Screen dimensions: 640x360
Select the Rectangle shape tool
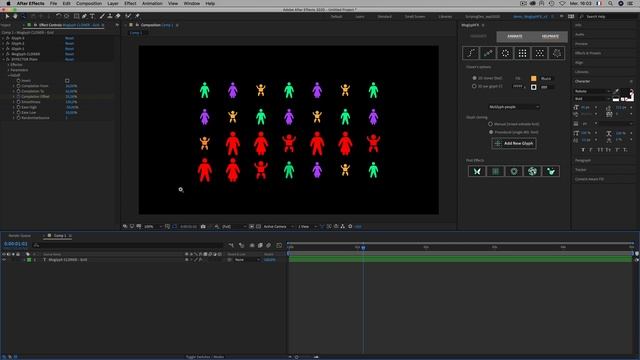coord(76,16)
